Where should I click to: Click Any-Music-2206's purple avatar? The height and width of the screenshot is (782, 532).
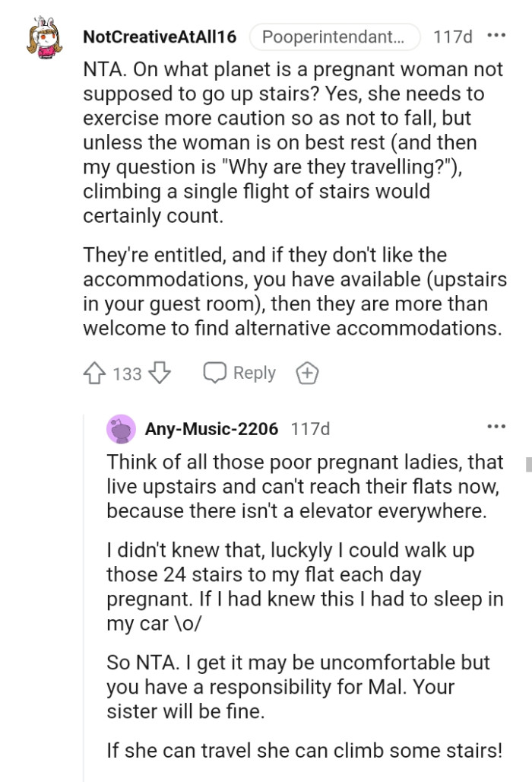tap(121, 429)
